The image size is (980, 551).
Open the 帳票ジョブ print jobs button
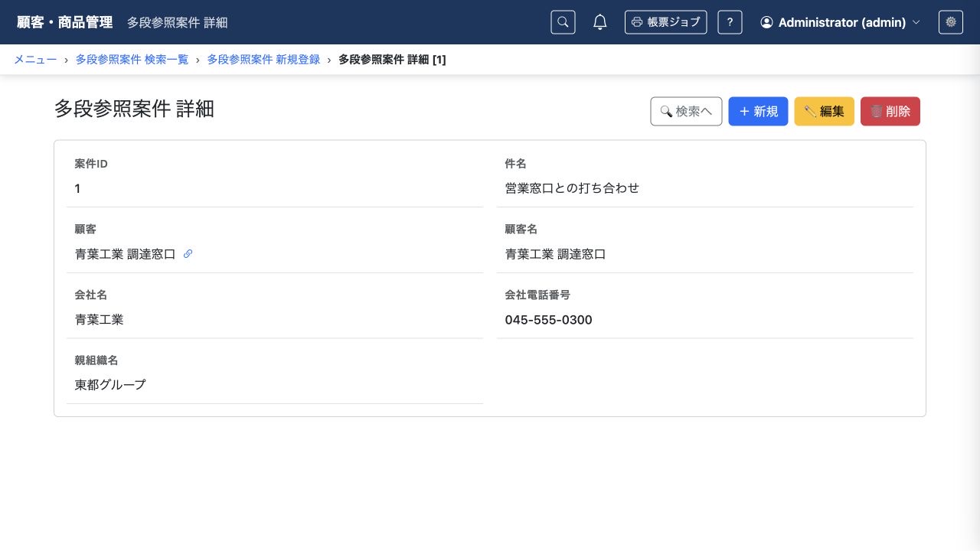coord(665,22)
